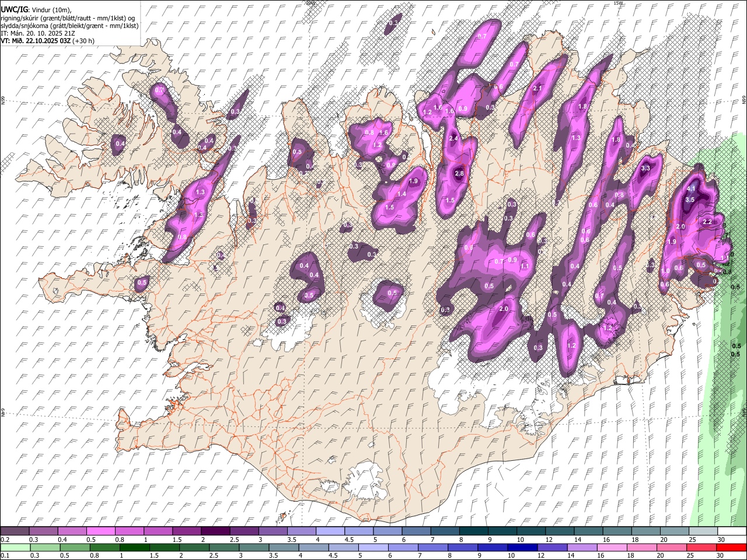This screenshot has height=560, width=747.
Task: Click the pure red swatch after 30 in lower legend
Action: tap(731, 548)
